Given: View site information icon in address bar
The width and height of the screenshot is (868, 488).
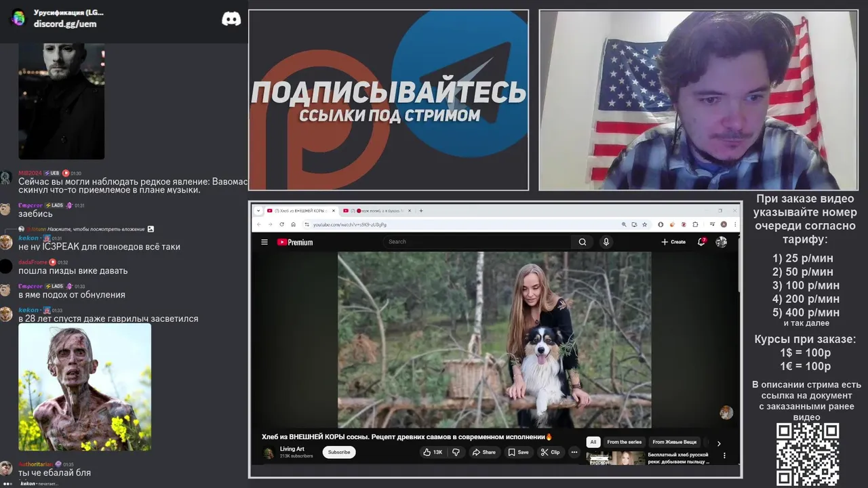Looking at the screenshot, I should [307, 224].
